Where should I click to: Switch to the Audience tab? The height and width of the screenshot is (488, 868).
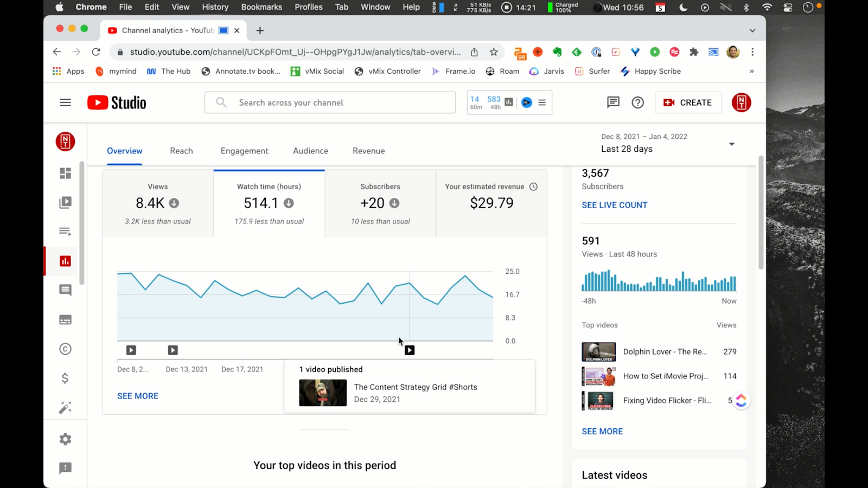point(310,151)
